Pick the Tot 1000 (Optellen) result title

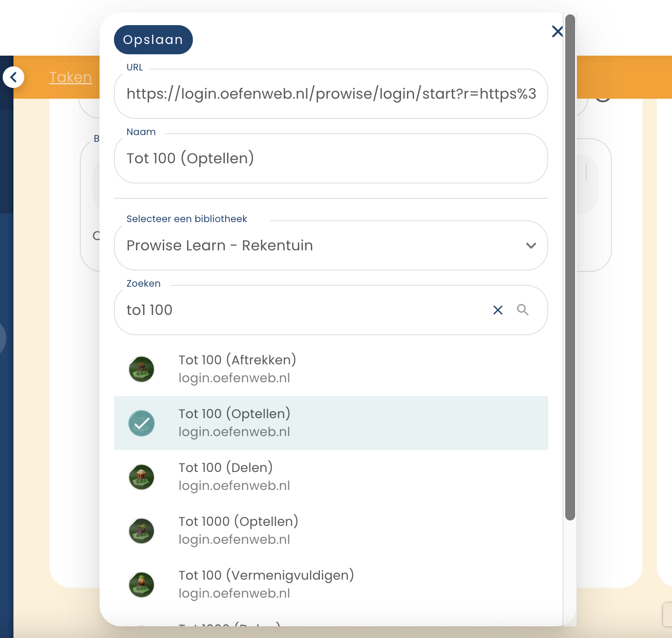click(x=238, y=521)
